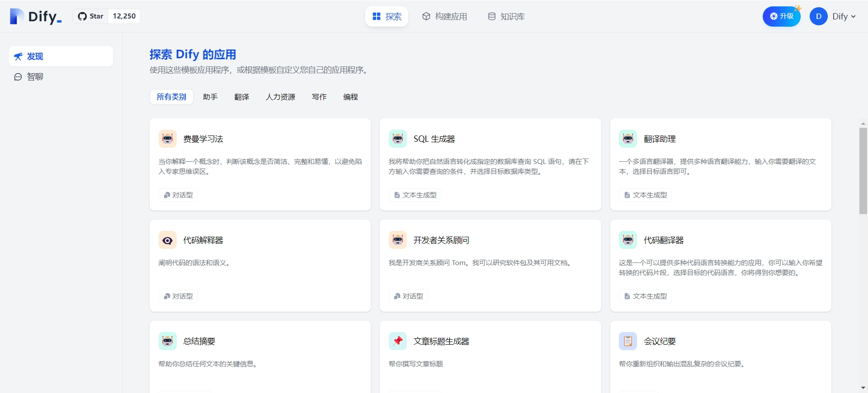Switch to the 探索 tab
The image size is (868, 393).
[x=387, y=17]
